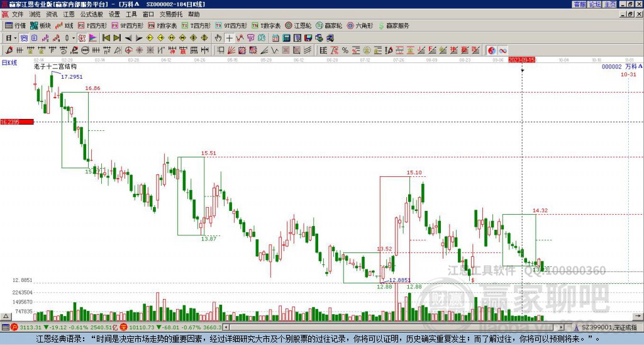Image resolution: width=644 pixels, height=345 pixels.
Task: Open the 板块 sector view
Action: (x=41, y=25)
